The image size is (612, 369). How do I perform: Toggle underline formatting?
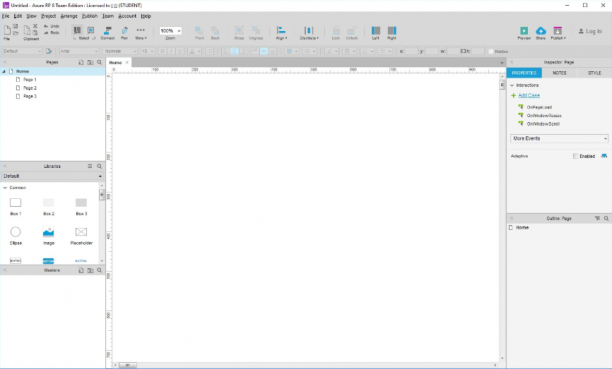(x=180, y=51)
